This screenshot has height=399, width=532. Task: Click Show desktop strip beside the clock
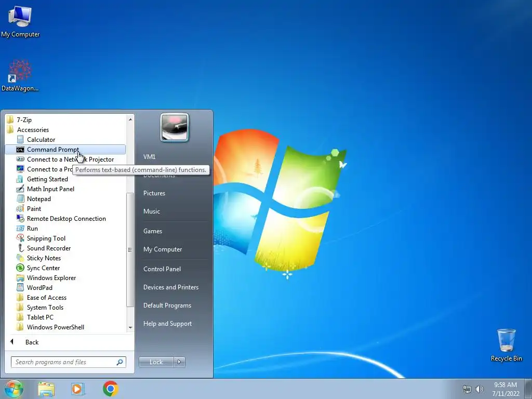[528, 389]
